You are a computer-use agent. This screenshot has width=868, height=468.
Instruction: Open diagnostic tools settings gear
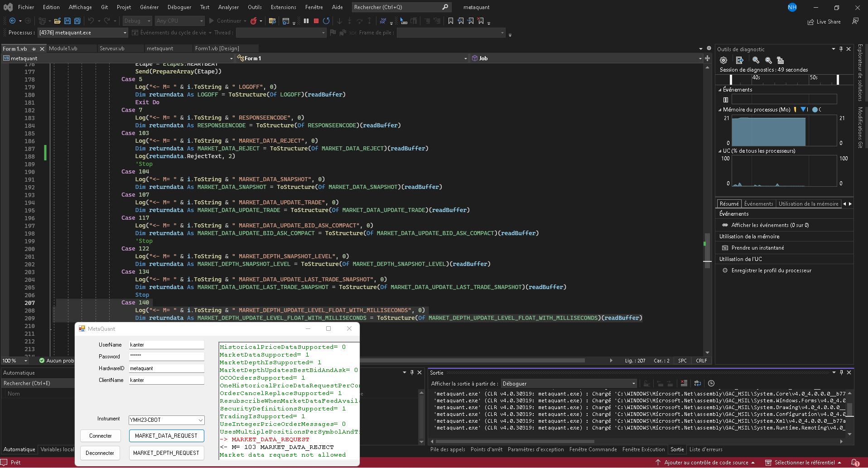click(x=723, y=60)
